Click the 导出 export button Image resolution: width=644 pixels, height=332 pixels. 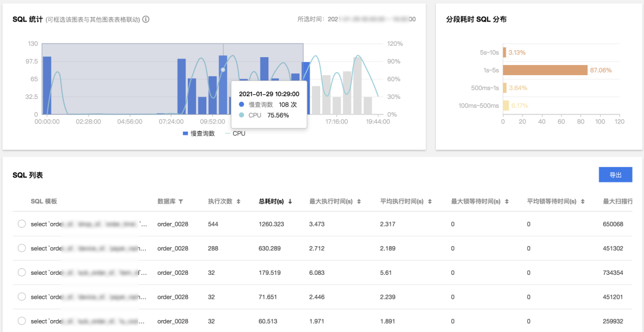[x=615, y=175]
